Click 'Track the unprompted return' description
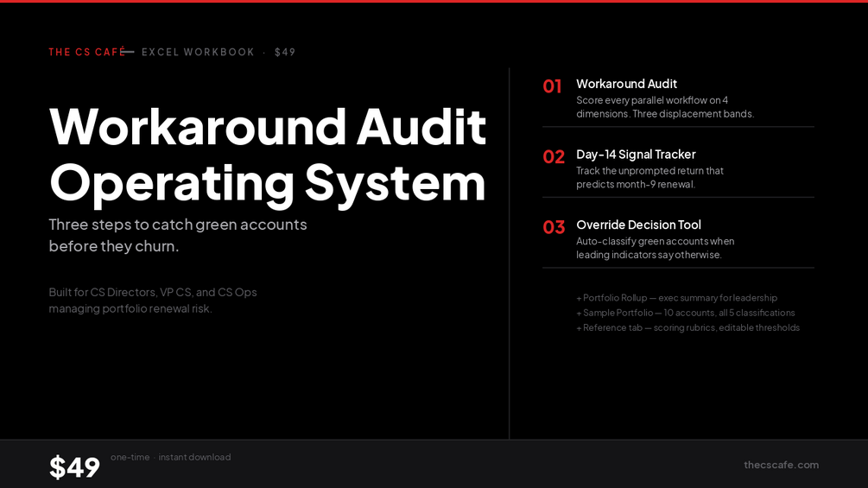 tap(649, 178)
